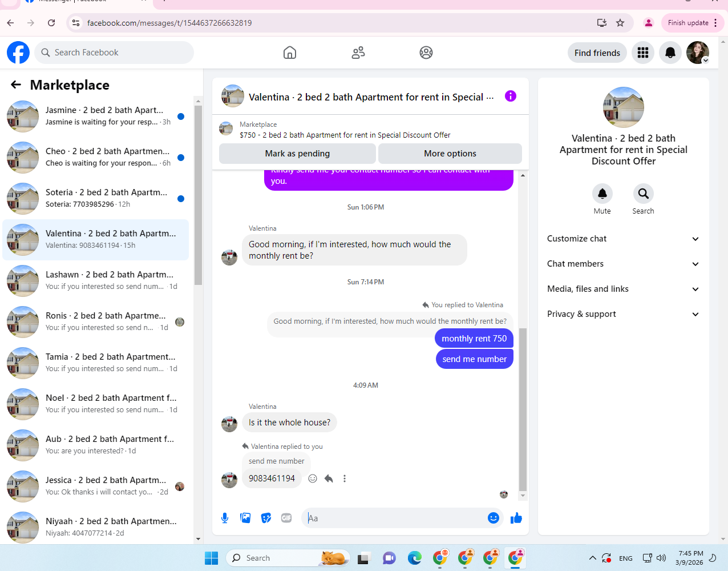The width and height of the screenshot is (728, 571).
Task: Search in conversation magnifier icon
Action: 643,194
